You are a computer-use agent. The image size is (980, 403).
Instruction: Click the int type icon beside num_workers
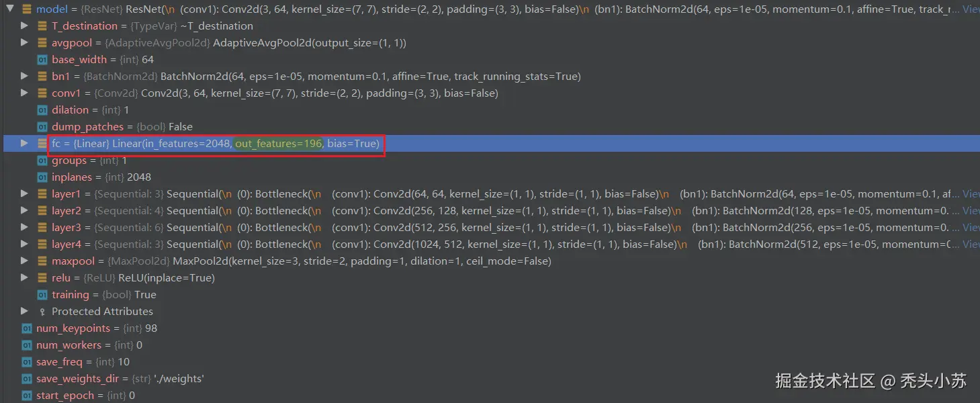(27, 345)
